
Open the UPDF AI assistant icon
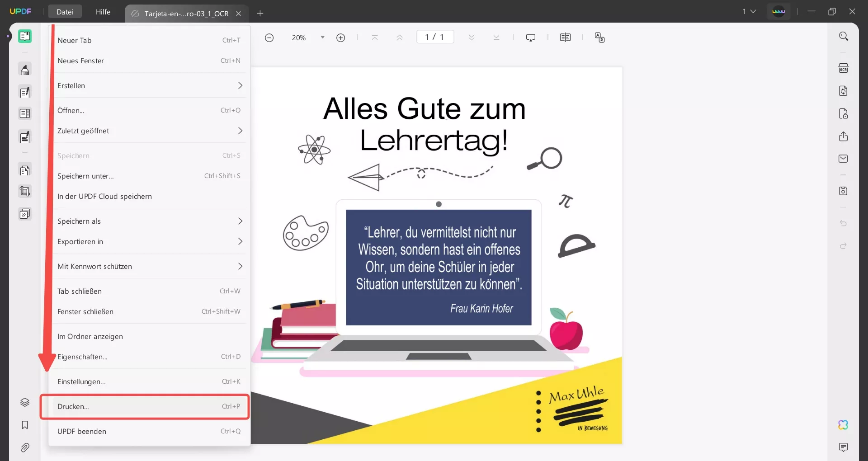click(x=844, y=425)
